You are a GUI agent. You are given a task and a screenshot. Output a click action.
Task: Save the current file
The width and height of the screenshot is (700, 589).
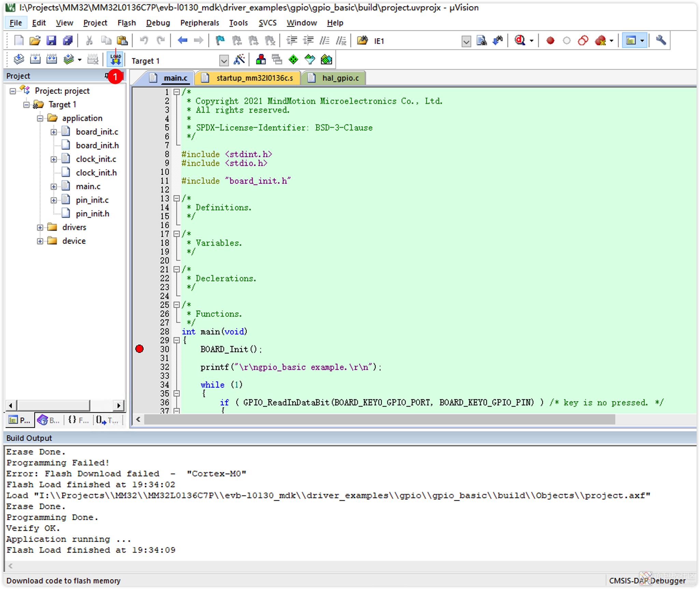[51, 41]
